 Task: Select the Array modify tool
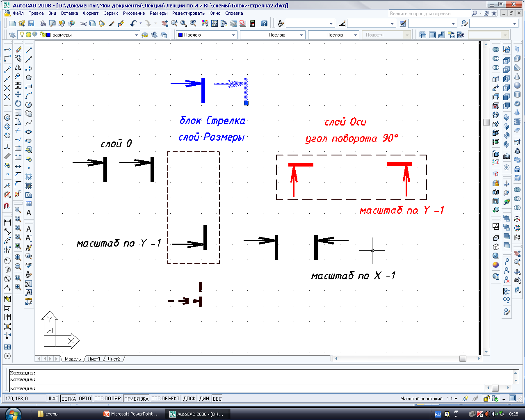click(18, 85)
